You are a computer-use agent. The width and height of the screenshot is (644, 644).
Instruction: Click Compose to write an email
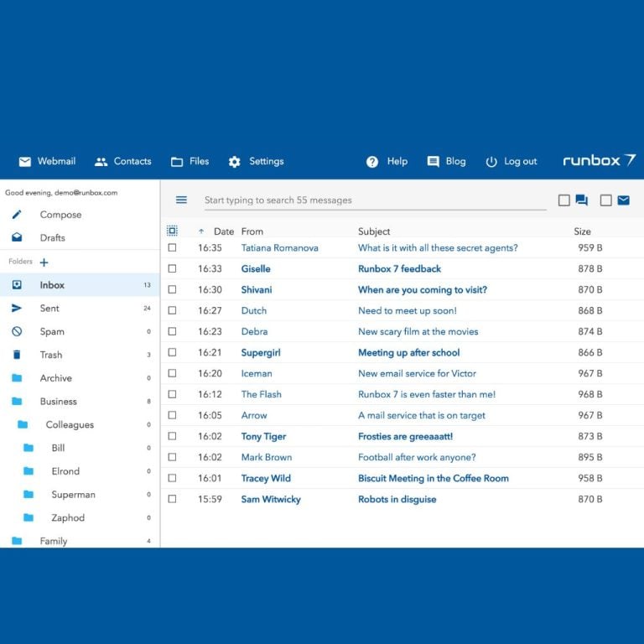pyautogui.click(x=60, y=215)
